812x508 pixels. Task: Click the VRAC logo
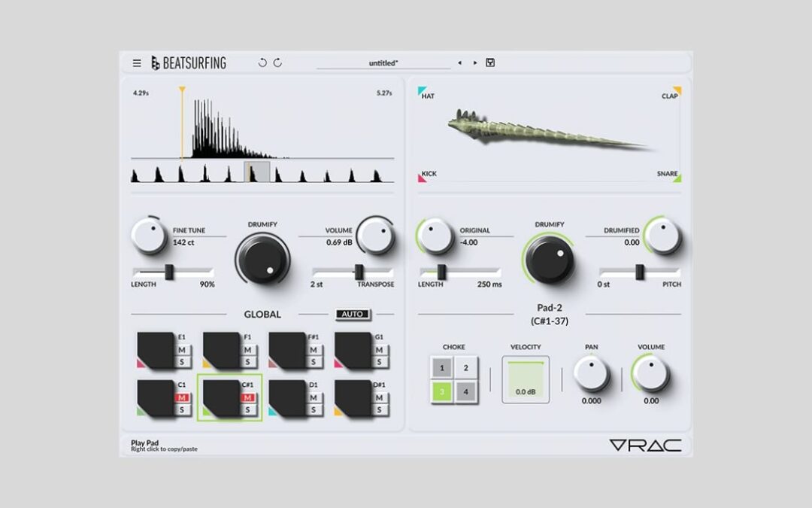pyautogui.click(x=645, y=445)
